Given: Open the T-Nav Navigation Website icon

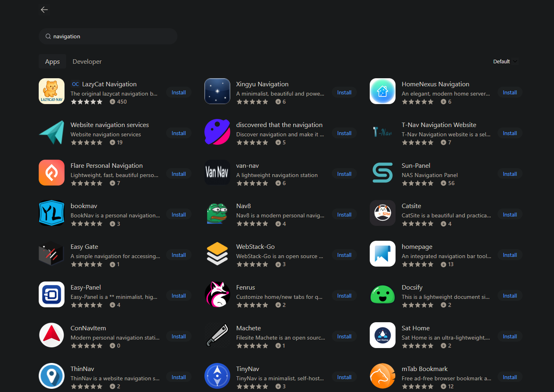Looking at the screenshot, I should click(383, 132).
